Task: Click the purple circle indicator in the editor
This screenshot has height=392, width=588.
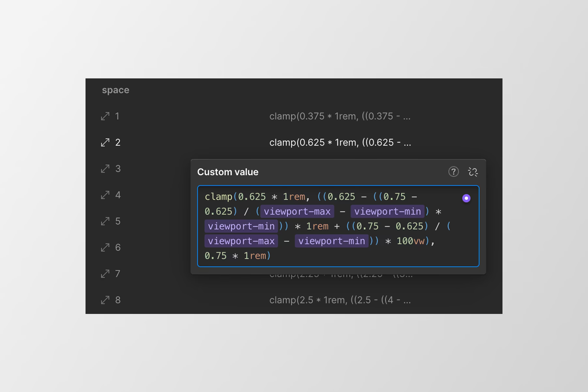Action: click(466, 198)
